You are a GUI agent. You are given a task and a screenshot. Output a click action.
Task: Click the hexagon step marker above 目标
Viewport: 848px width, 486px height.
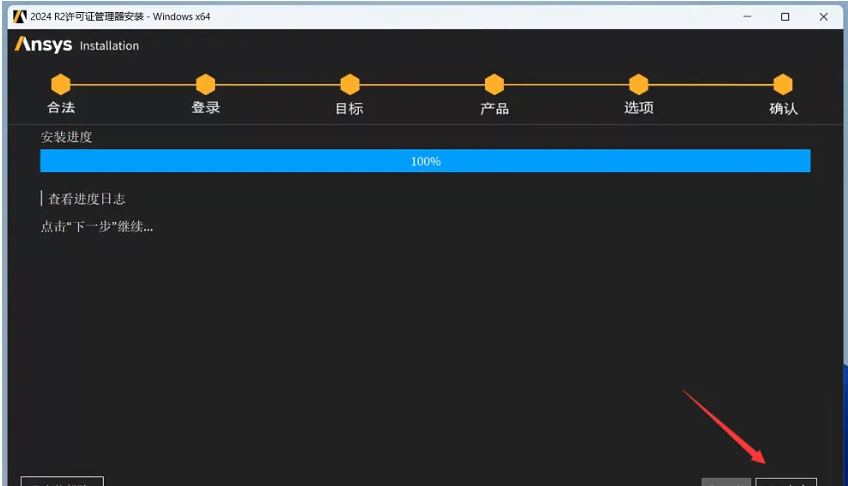pyautogui.click(x=349, y=84)
